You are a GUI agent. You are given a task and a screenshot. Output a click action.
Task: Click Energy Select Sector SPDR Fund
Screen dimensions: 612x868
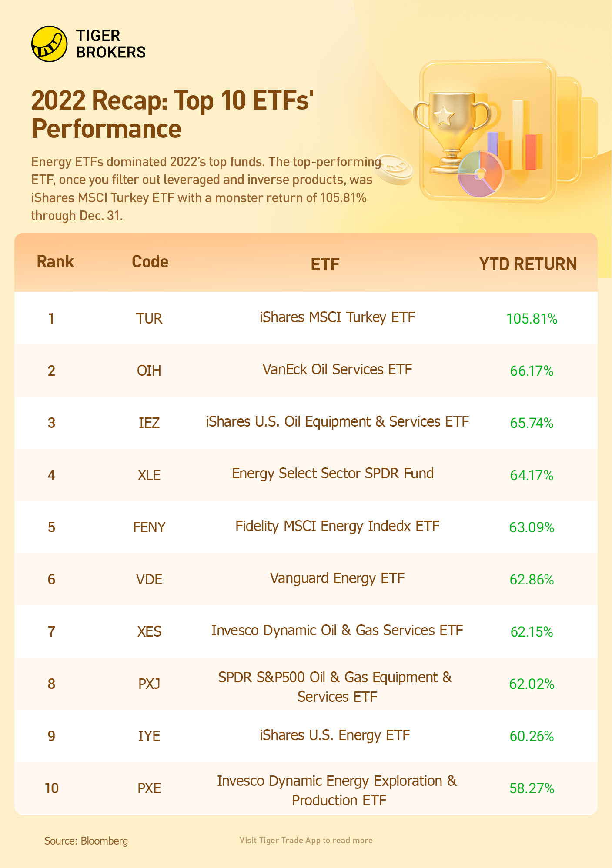tap(333, 474)
